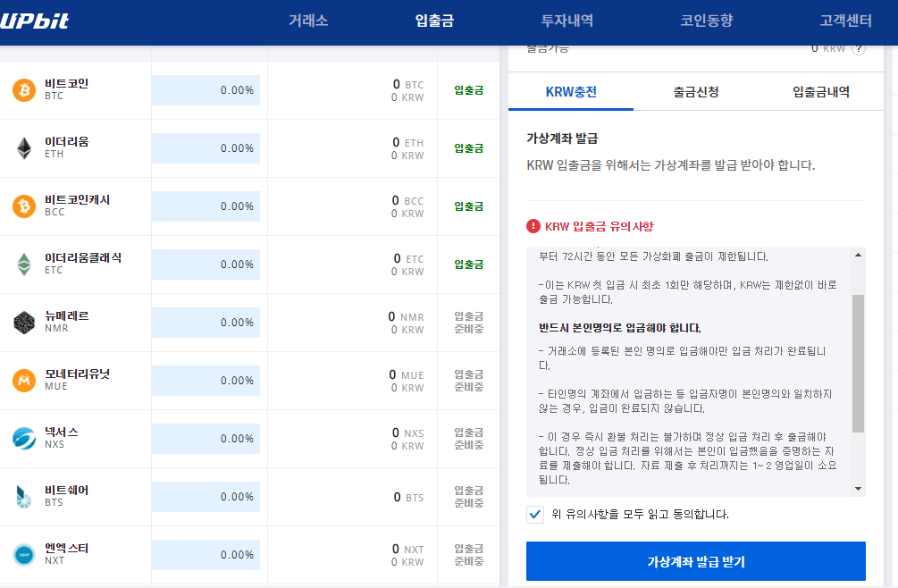
Task: Open the 고객센터 menu
Action: (845, 21)
